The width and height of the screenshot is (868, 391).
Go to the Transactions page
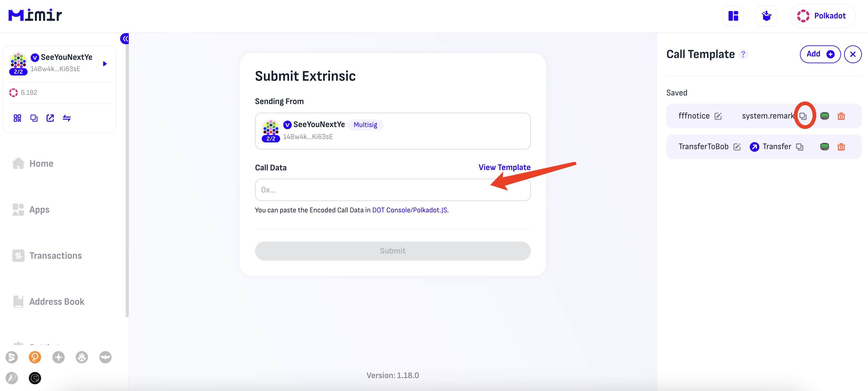pos(55,255)
